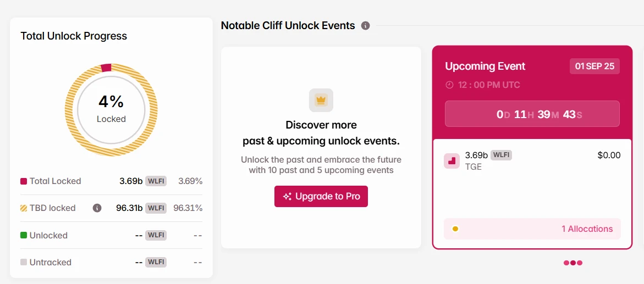Click the donut chart's 4% Locked center
Viewport: 644px width, 284px height.
click(x=112, y=109)
